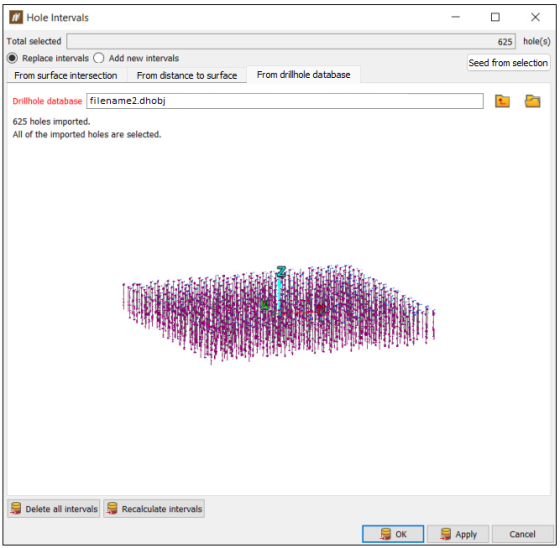Click the cyan Z axis label in viewer
This screenshot has height=548, width=560.
tap(281, 271)
